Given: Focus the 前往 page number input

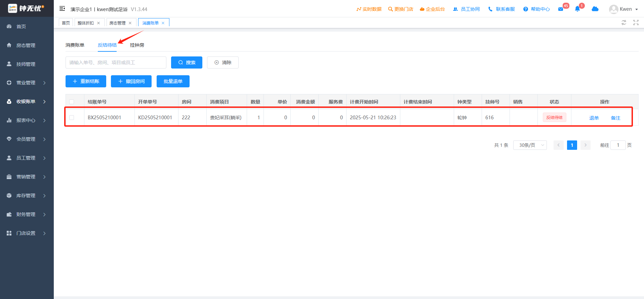Looking at the screenshot, I should pyautogui.click(x=618, y=145).
